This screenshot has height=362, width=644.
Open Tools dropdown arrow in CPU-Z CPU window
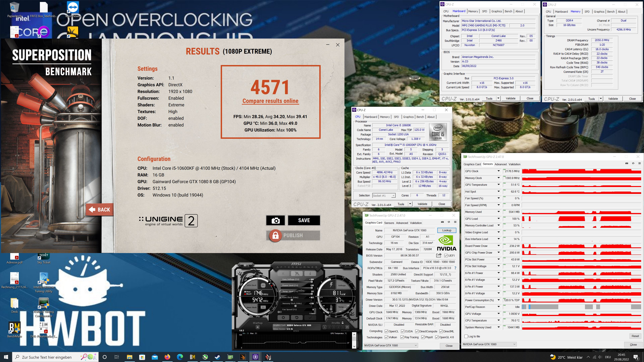click(x=410, y=204)
